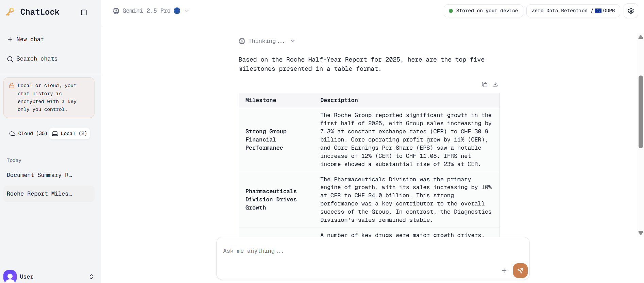Viewport: 644px width, 283px height.
Task: Copy the milestones table
Action: pyautogui.click(x=485, y=84)
